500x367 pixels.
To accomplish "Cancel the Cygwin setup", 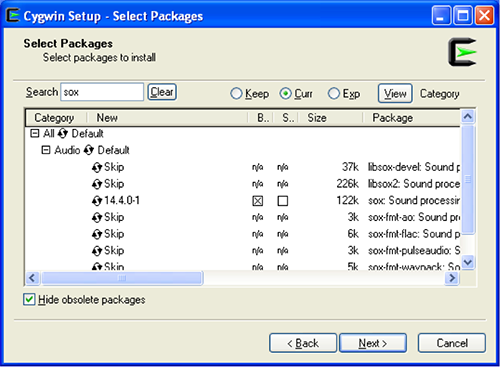I will (x=452, y=343).
